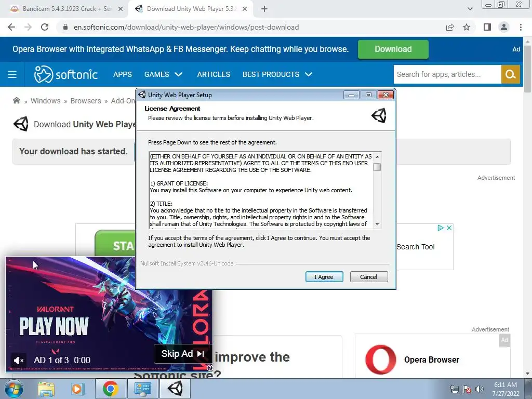532x399 pixels.
Task: Click the video ad info question mark
Action: tap(209, 368)
